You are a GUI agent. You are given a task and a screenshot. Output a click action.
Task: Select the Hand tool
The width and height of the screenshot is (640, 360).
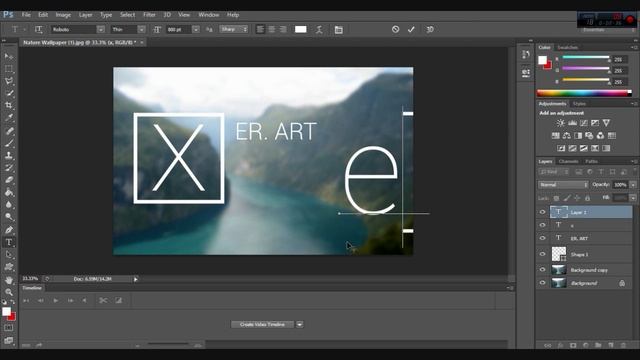tap(9, 280)
